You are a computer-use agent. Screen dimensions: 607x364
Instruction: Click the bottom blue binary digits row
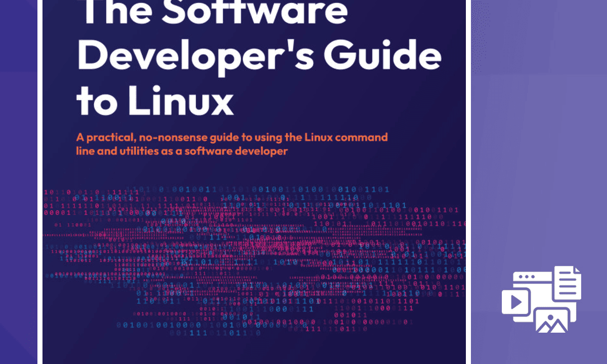pyautogui.click(x=212, y=333)
